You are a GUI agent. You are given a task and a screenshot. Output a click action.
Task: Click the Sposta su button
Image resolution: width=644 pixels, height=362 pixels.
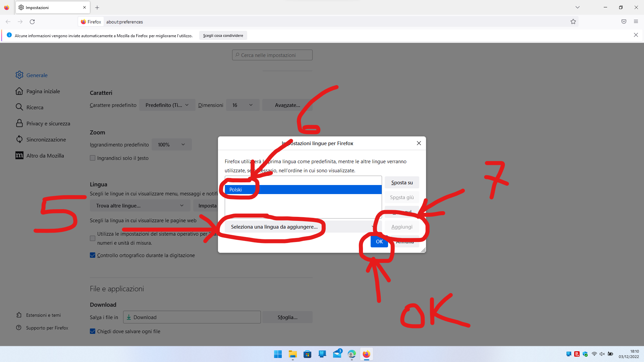pyautogui.click(x=401, y=183)
